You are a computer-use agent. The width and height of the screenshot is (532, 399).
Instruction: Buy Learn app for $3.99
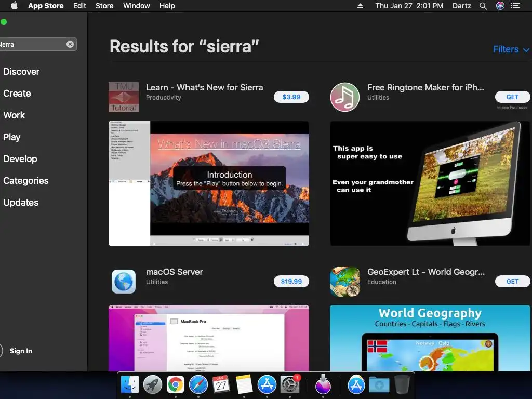click(291, 97)
